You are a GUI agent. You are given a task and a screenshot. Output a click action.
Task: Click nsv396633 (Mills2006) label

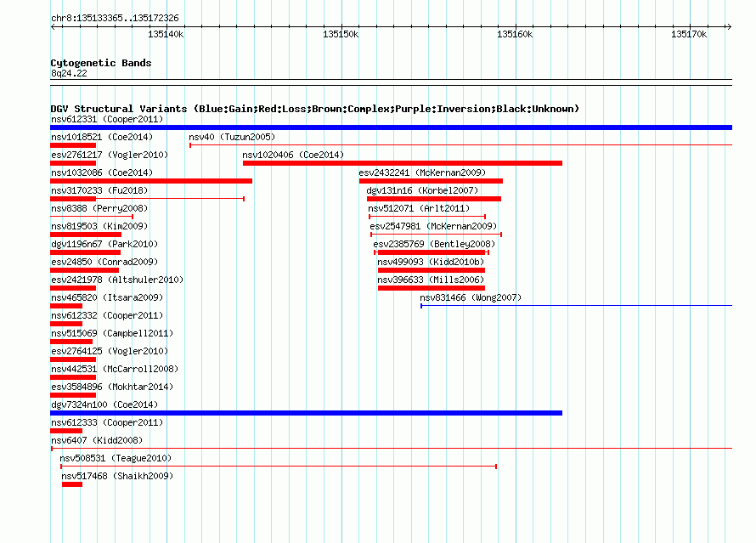(431, 280)
